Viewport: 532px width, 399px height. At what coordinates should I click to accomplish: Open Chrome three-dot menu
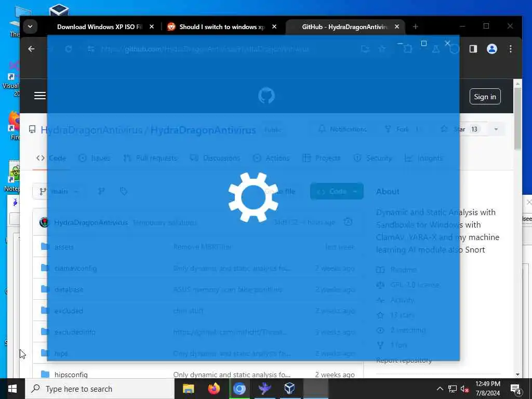[510, 49]
